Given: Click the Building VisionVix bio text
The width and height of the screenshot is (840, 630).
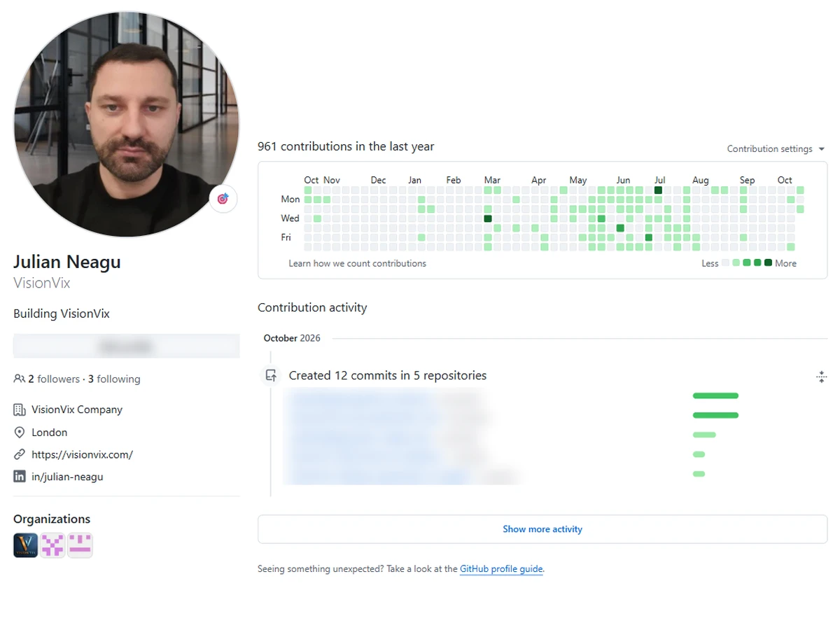Looking at the screenshot, I should point(62,314).
